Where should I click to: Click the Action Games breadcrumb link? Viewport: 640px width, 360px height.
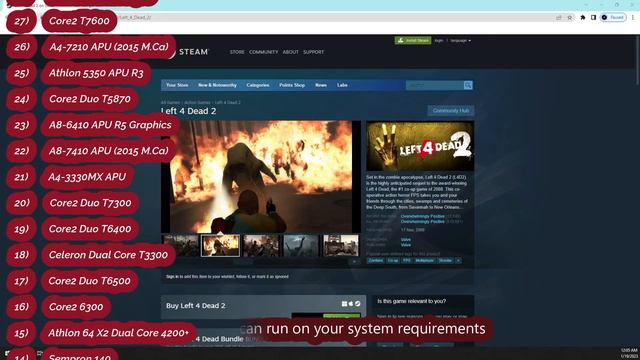coord(197,102)
